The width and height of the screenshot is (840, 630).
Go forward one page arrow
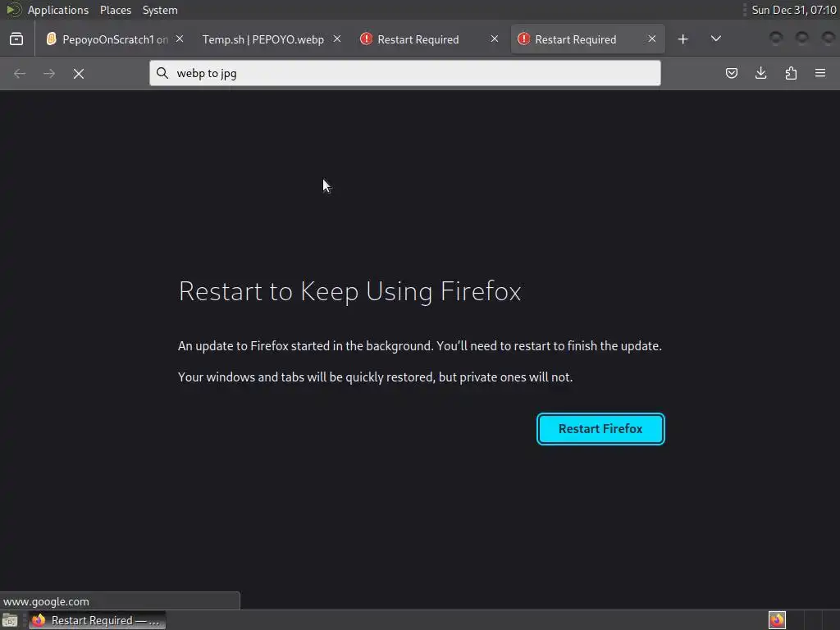[48, 73]
